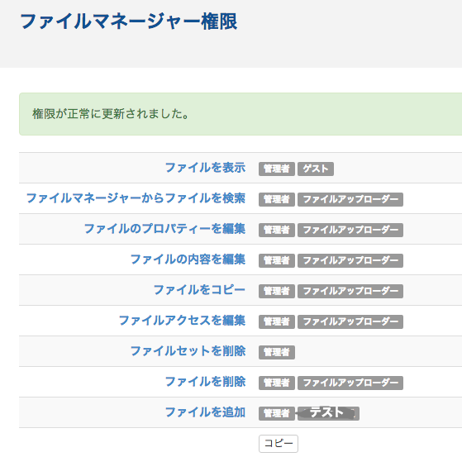Click ファイルアップローダー badge in ファイルをコピー row

350,291
